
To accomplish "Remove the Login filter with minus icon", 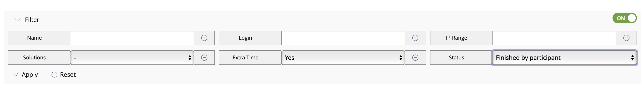I will coord(415,38).
